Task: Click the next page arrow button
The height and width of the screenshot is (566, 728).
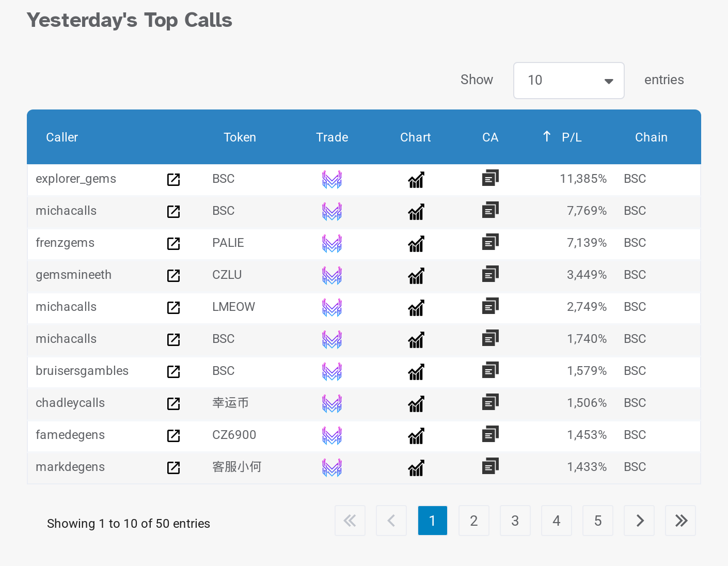Action: 639,521
